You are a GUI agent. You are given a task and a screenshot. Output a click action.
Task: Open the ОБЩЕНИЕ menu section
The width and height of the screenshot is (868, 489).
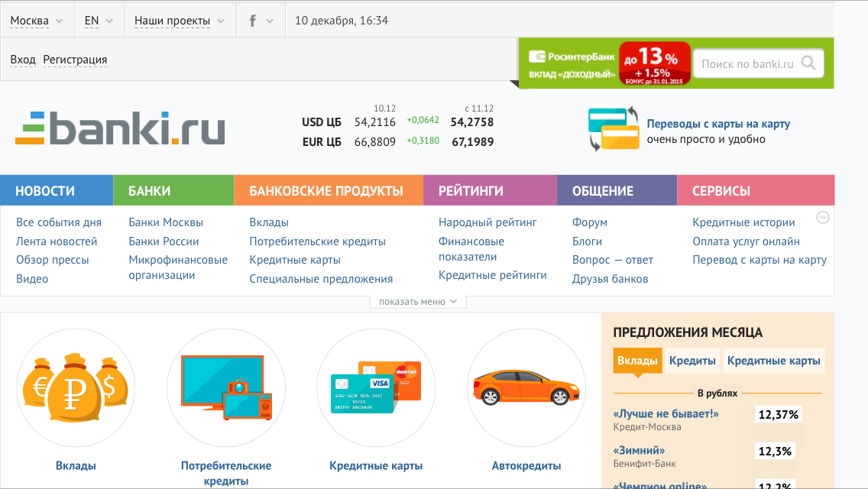point(617,190)
